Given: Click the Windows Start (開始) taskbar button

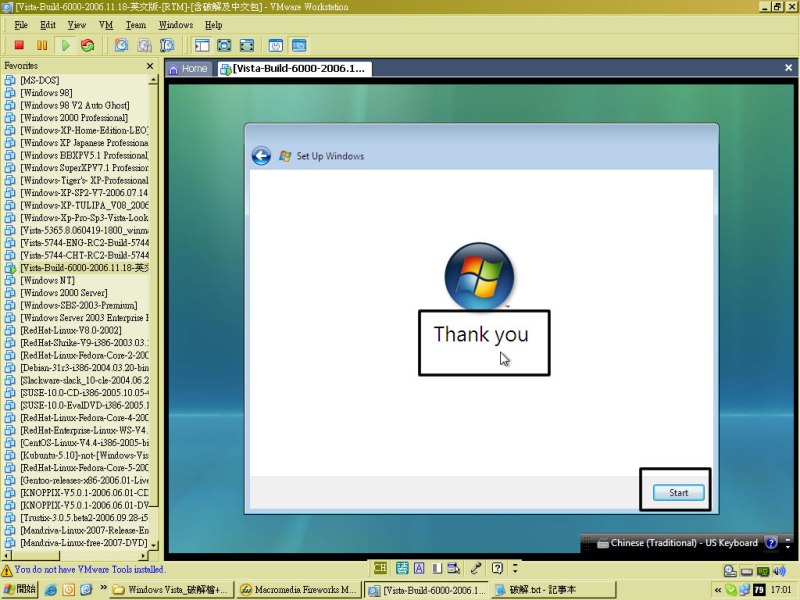Looking at the screenshot, I should click(19, 589).
